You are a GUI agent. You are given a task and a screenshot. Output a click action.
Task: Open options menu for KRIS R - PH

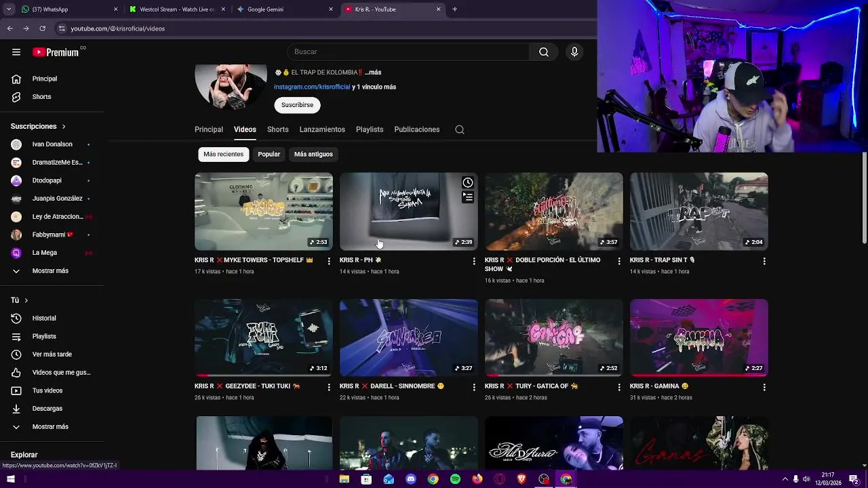click(474, 261)
